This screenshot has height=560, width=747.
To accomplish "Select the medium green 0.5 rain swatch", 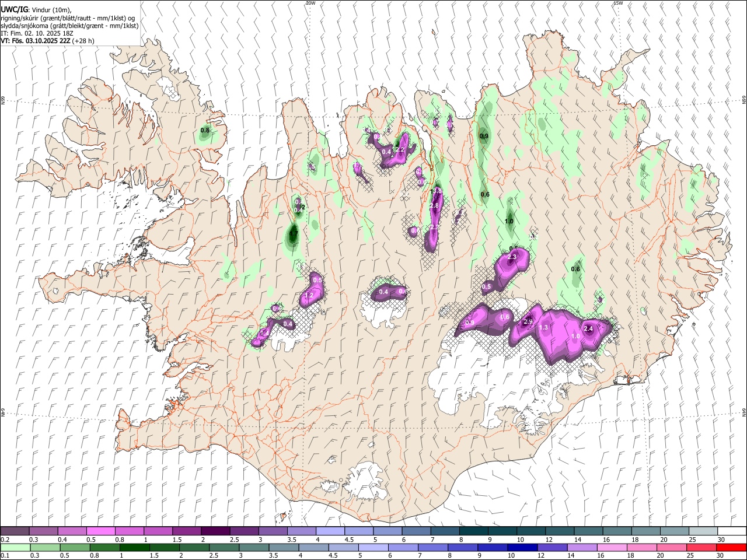I will 74,548.
